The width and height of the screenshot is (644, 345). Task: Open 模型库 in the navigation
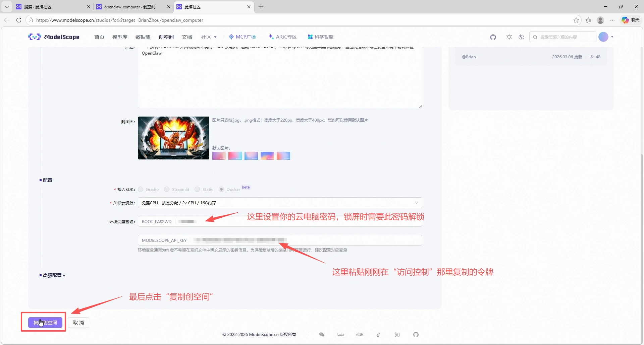pyautogui.click(x=120, y=37)
